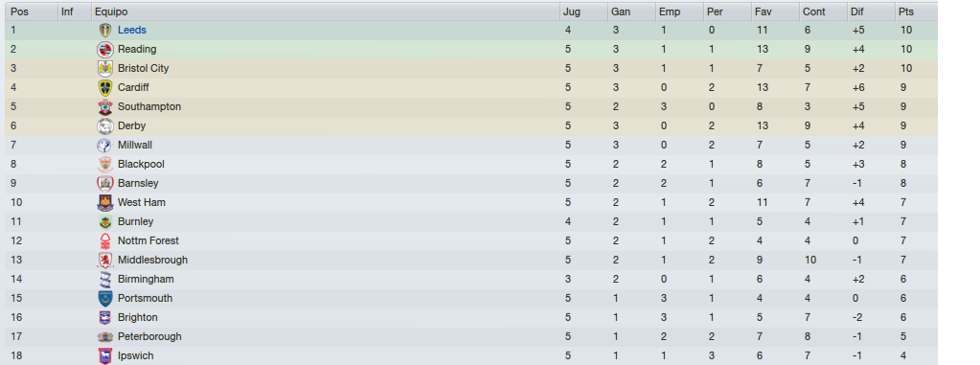The width and height of the screenshot is (980, 365).
Task: Click the Ipswich club badge
Action: pos(105,355)
